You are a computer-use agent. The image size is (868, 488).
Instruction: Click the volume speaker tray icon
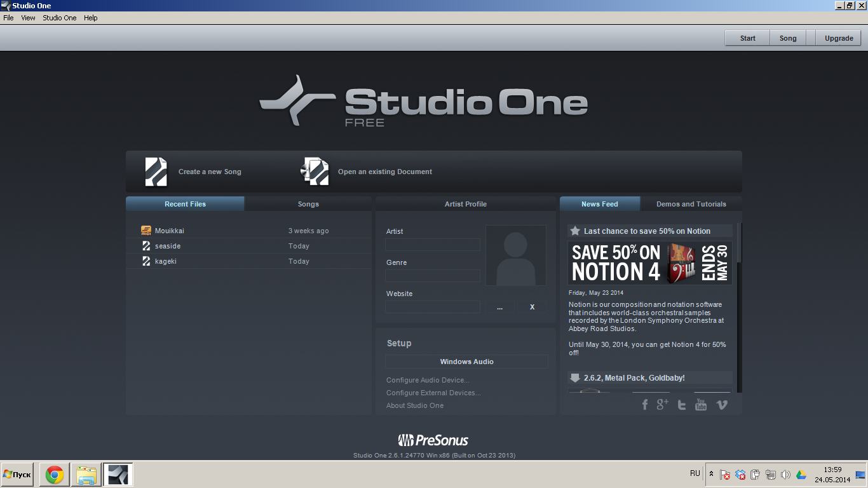(785, 475)
